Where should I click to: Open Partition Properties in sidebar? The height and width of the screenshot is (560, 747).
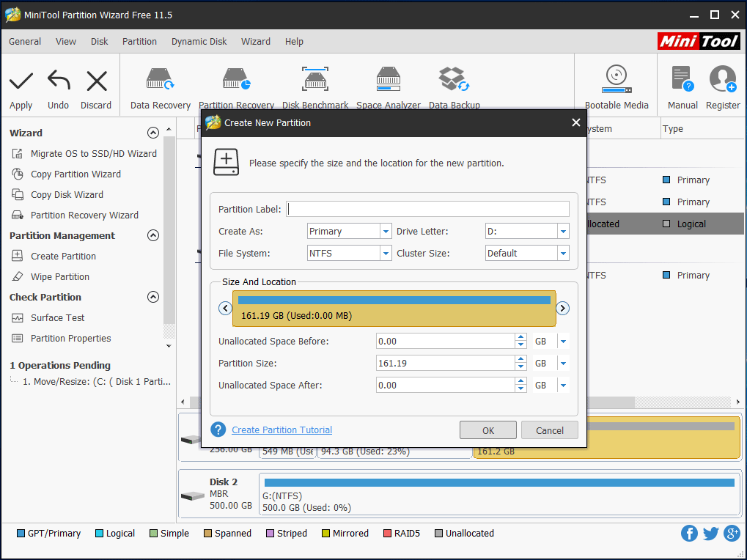click(x=70, y=338)
